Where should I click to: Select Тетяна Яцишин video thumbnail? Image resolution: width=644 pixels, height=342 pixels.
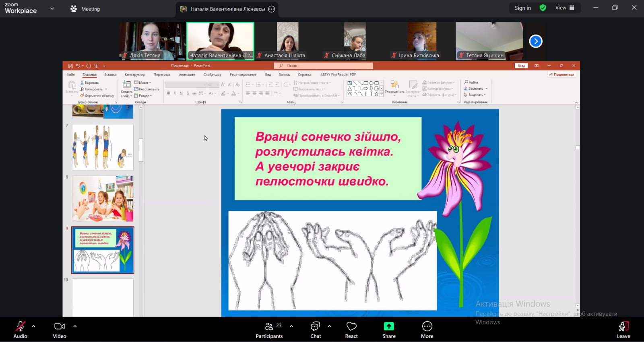(x=489, y=41)
